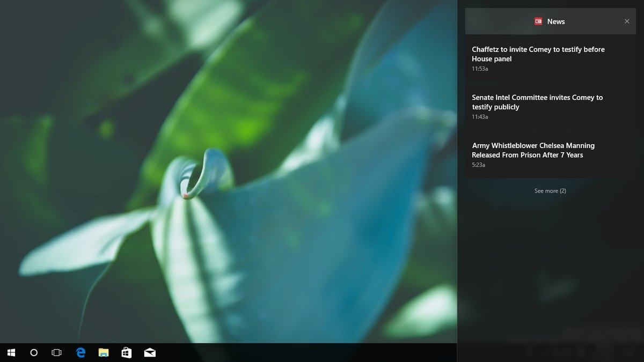Open Cortana search circle on taskbar
This screenshot has height=362, width=644.
coord(34,352)
